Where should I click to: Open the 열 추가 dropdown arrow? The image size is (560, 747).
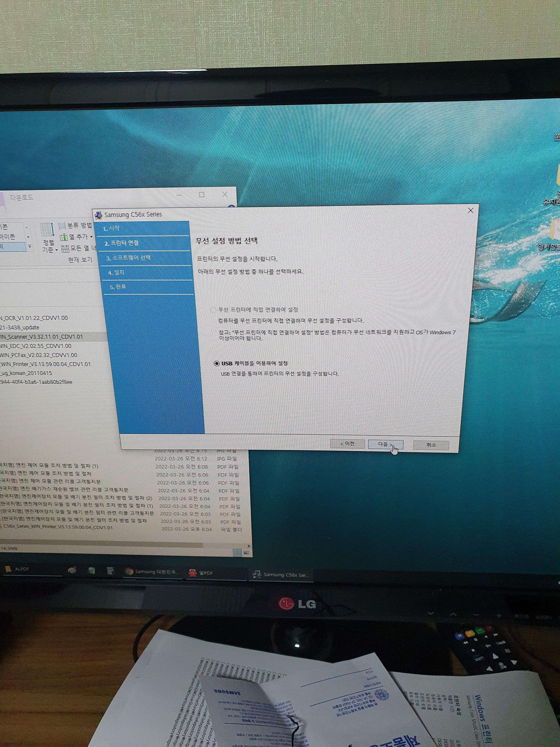click(91, 237)
